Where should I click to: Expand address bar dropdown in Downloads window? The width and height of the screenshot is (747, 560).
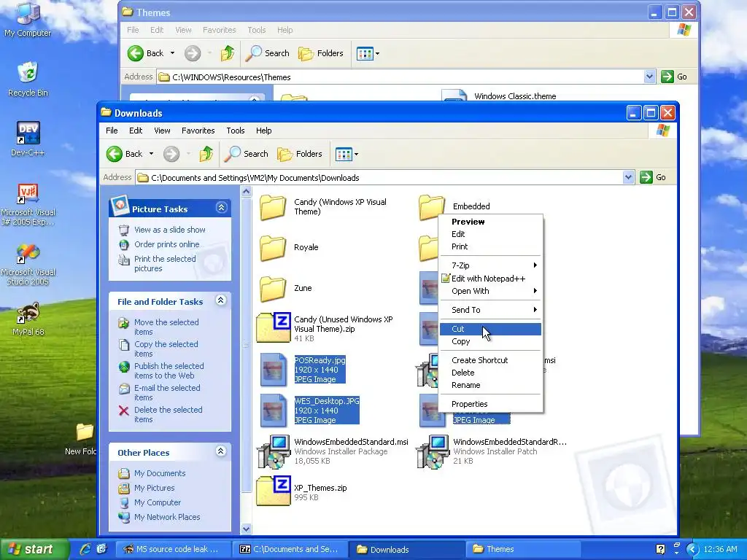pyautogui.click(x=628, y=177)
